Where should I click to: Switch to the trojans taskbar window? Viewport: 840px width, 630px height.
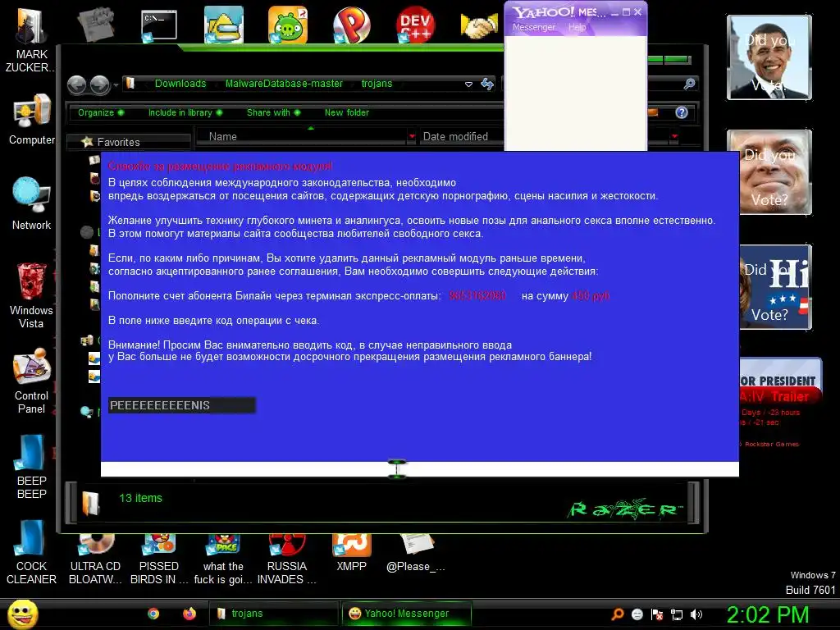coord(273,614)
